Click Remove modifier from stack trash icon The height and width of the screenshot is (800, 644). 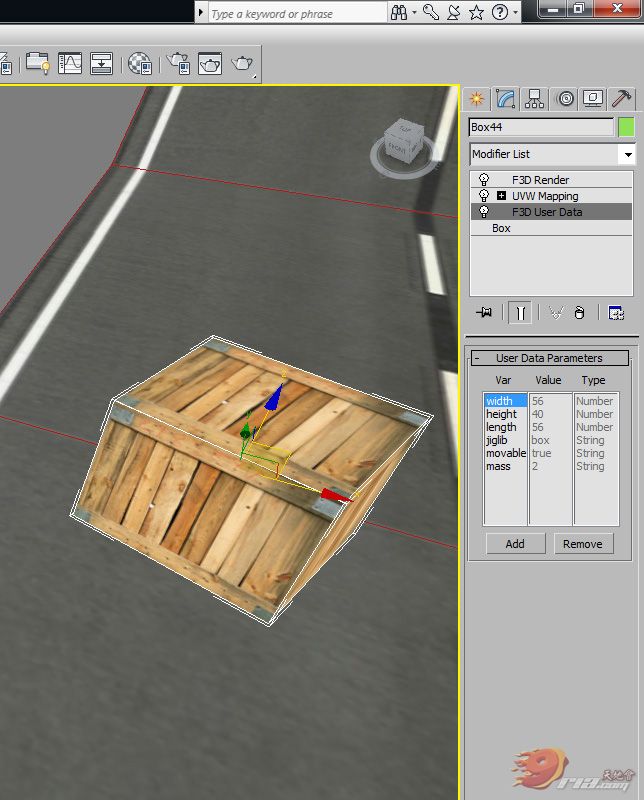click(580, 313)
